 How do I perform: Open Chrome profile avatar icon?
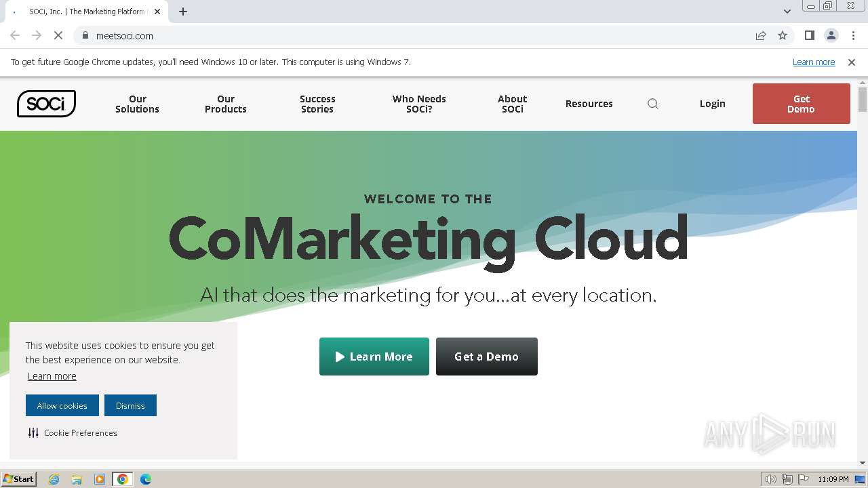[x=831, y=36]
